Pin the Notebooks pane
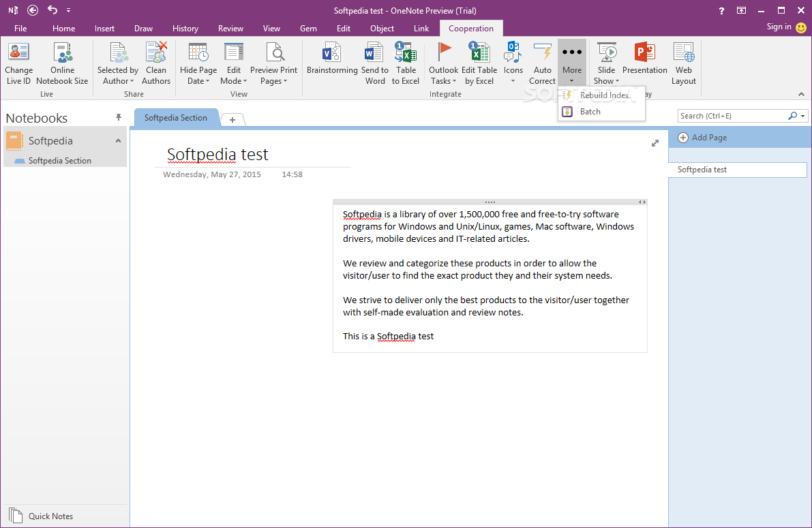The height and width of the screenshot is (528, 812). [x=118, y=117]
